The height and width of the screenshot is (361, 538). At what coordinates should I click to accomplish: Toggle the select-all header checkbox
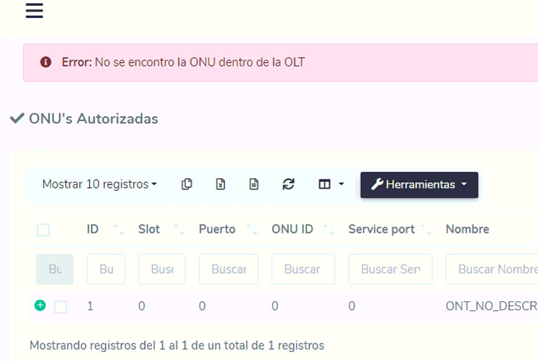pos(43,230)
